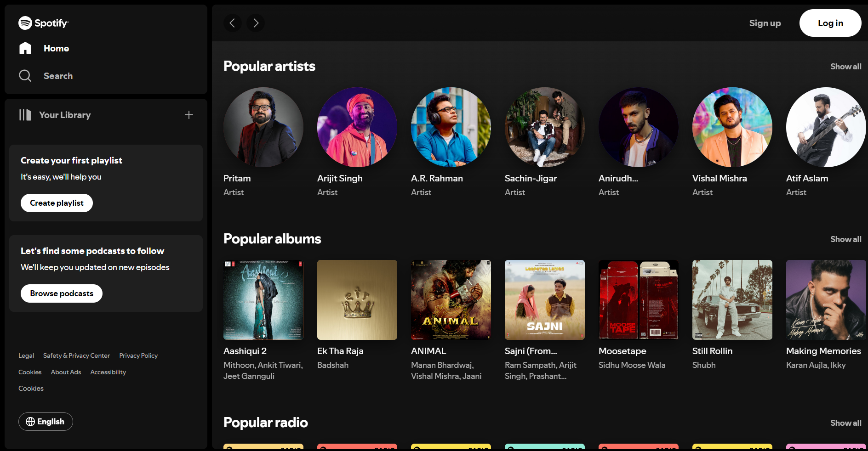
Task: Click the ANIMAL album title
Action: [428, 351]
